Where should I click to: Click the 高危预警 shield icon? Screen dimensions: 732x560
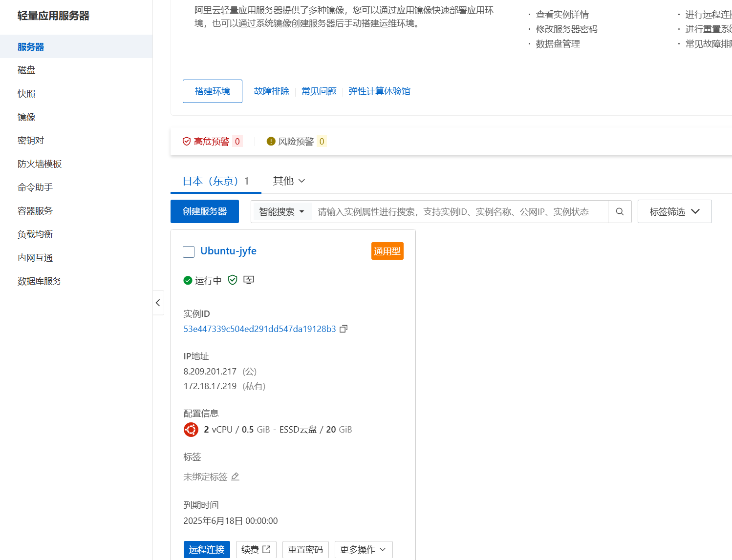coord(186,141)
